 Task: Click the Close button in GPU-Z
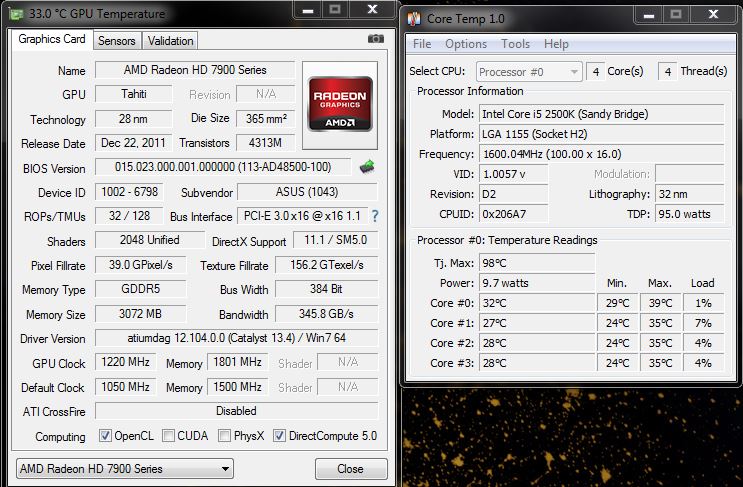point(351,469)
